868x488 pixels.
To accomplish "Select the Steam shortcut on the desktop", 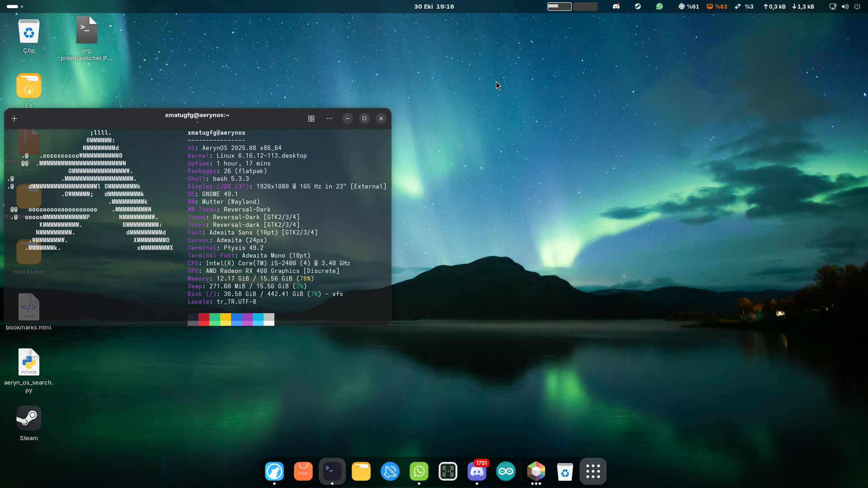I will tap(29, 423).
